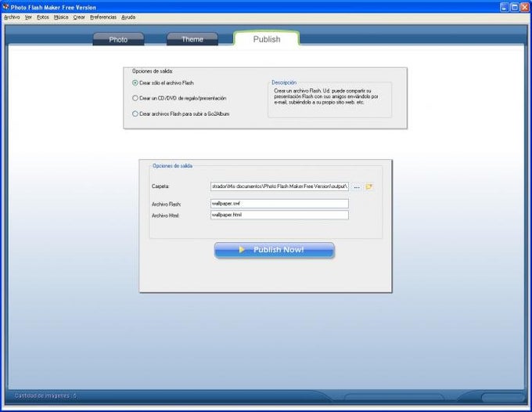Image resolution: width=532 pixels, height=412 pixels.
Task: Click the browse ellipsis button
Action: coord(357,186)
